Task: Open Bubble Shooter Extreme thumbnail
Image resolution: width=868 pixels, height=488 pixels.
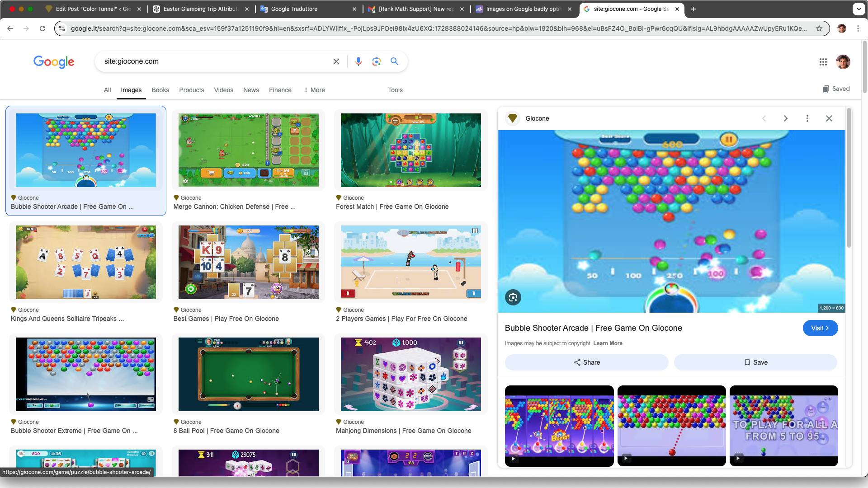Action: coord(86,374)
